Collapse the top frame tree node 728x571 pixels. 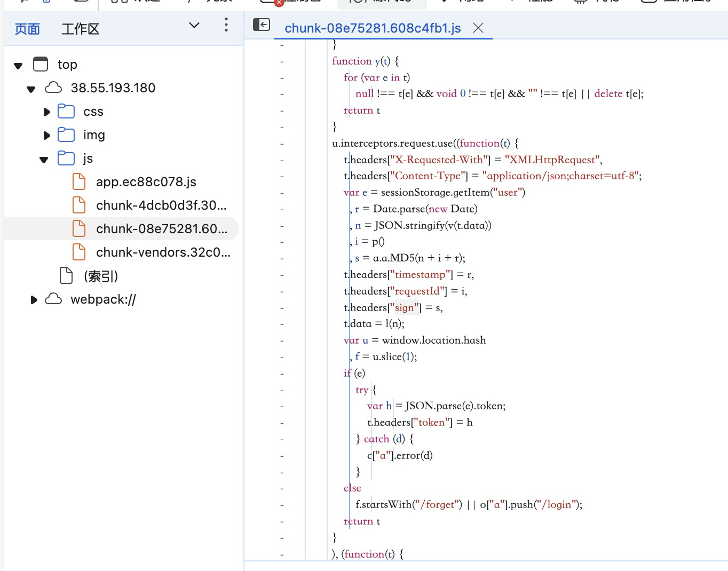coord(19,66)
